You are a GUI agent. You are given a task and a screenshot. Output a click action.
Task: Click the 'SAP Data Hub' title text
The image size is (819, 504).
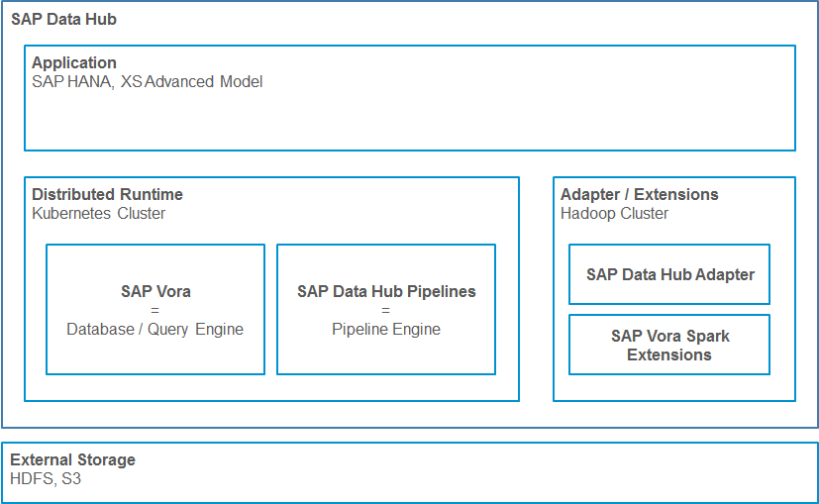click(x=63, y=20)
